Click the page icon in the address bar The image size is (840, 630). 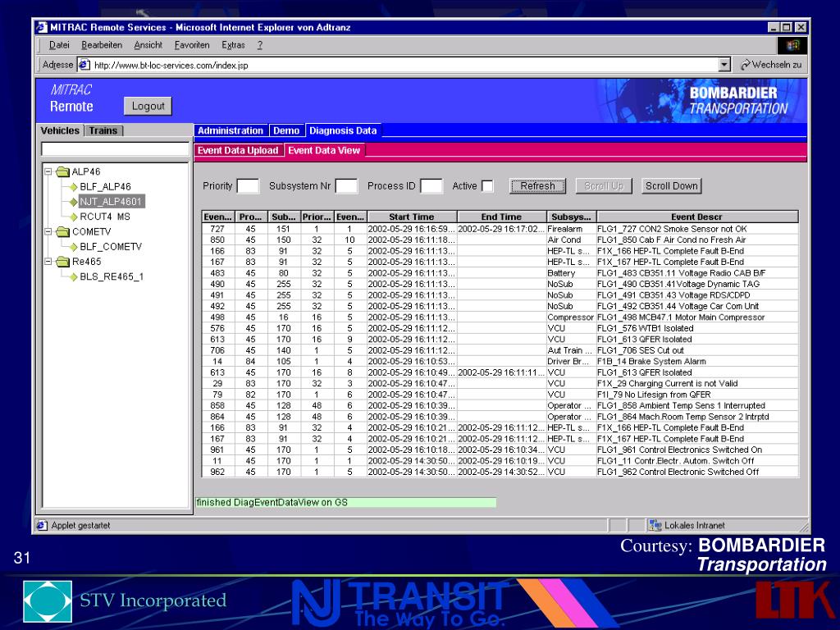pyautogui.click(x=84, y=65)
